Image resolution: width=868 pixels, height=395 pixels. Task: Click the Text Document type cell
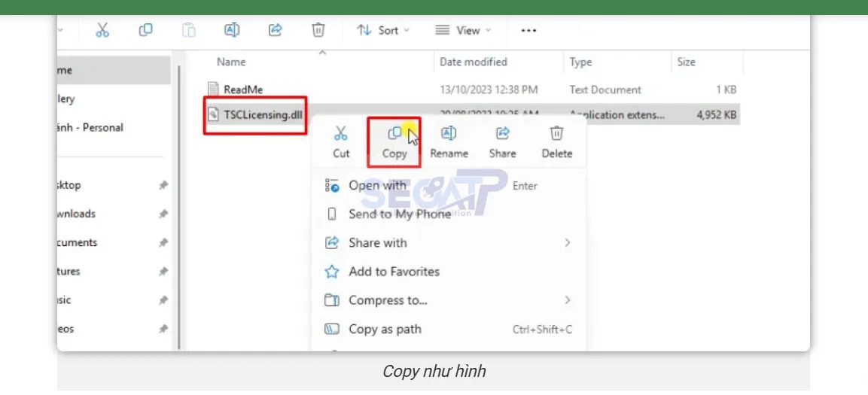pos(605,90)
